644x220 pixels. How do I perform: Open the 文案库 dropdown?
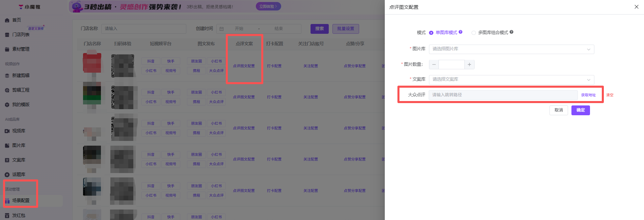511,79
